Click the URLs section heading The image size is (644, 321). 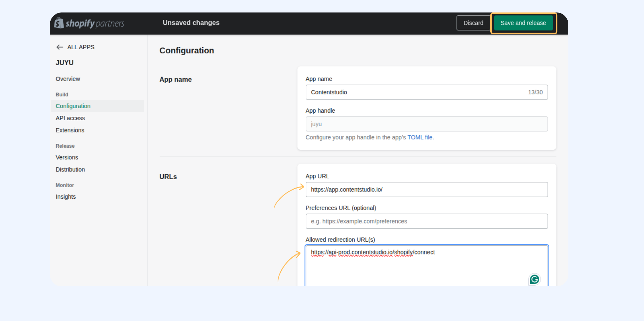coord(168,177)
